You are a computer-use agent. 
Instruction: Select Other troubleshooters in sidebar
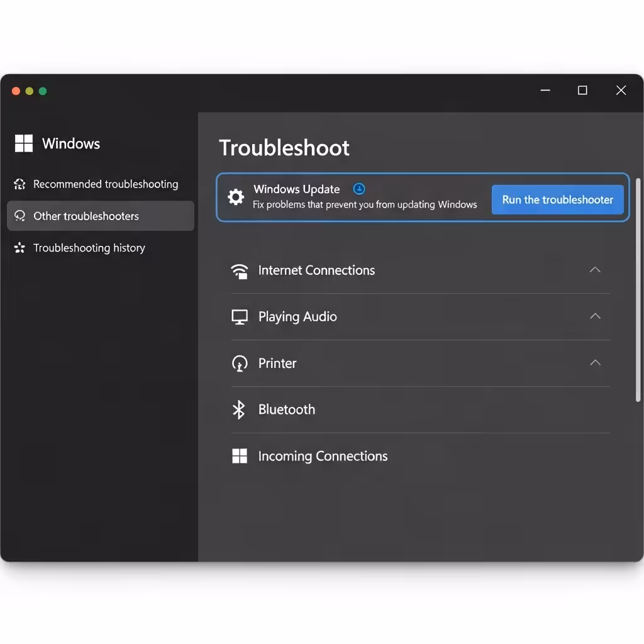click(x=101, y=216)
